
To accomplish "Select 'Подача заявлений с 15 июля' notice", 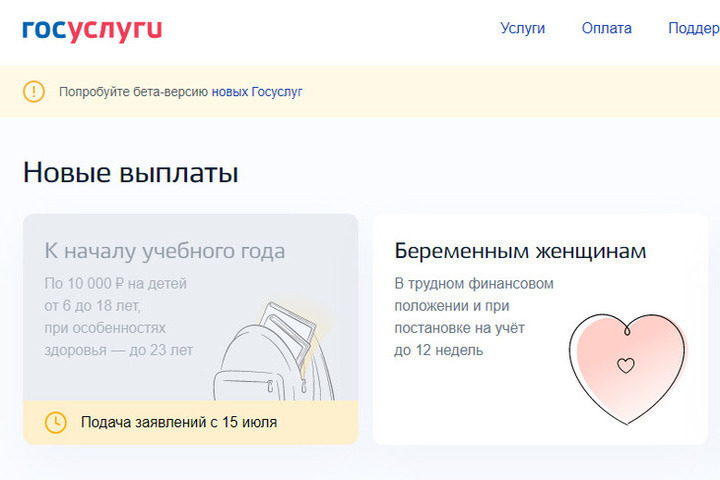I will 179,422.
